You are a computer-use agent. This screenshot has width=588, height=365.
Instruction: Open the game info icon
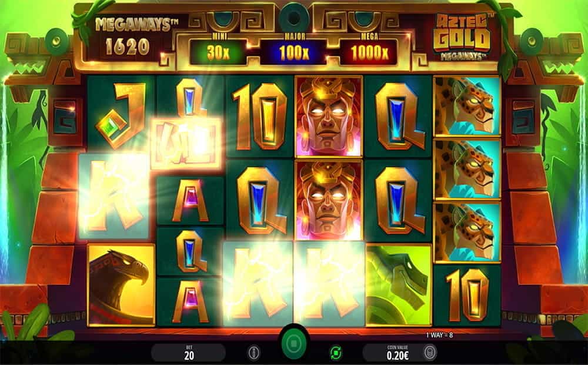pos(254,353)
